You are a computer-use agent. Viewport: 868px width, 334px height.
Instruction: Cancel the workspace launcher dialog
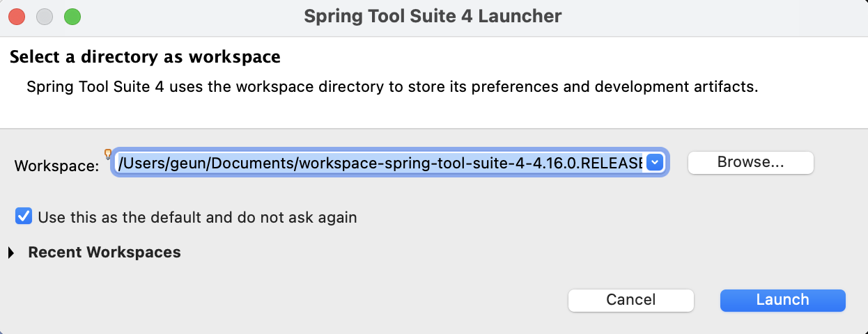pos(630,300)
